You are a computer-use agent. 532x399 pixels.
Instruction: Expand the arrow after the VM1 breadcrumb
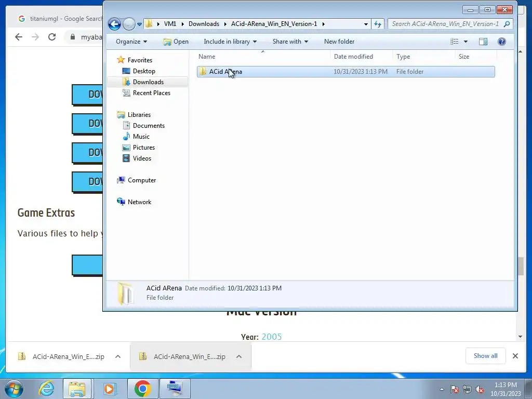pyautogui.click(x=182, y=24)
